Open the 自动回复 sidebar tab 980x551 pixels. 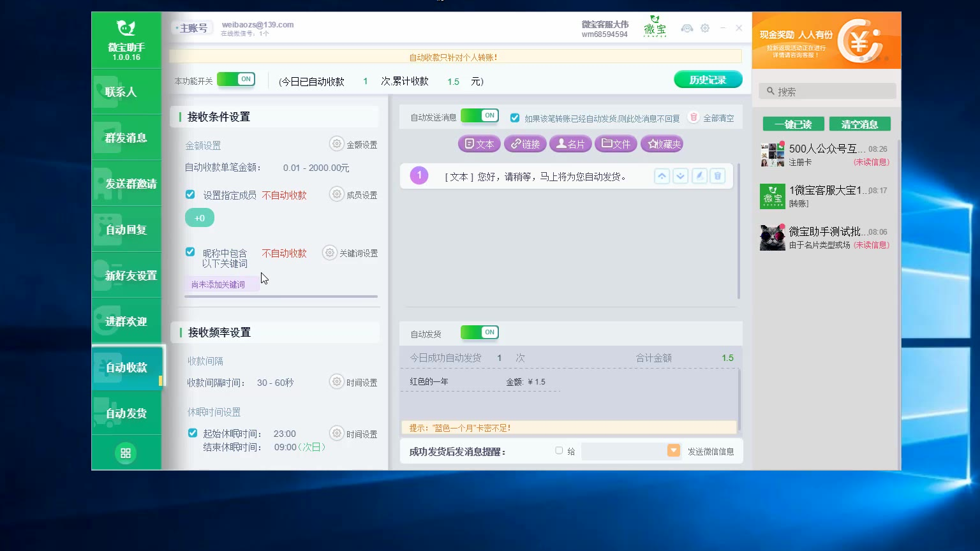click(126, 230)
